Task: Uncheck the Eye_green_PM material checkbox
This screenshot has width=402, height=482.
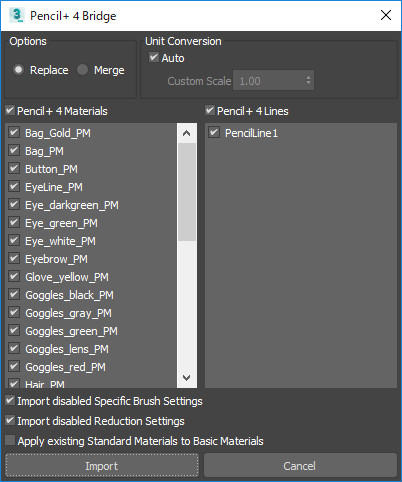Action: pyautogui.click(x=14, y=223)
